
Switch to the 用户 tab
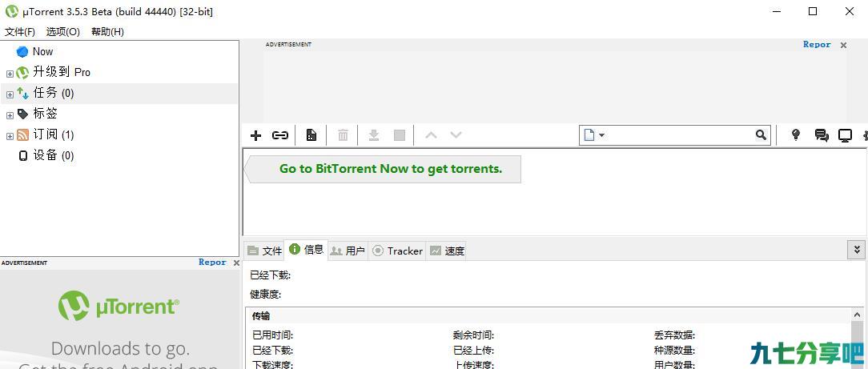[x=348, y=251]
